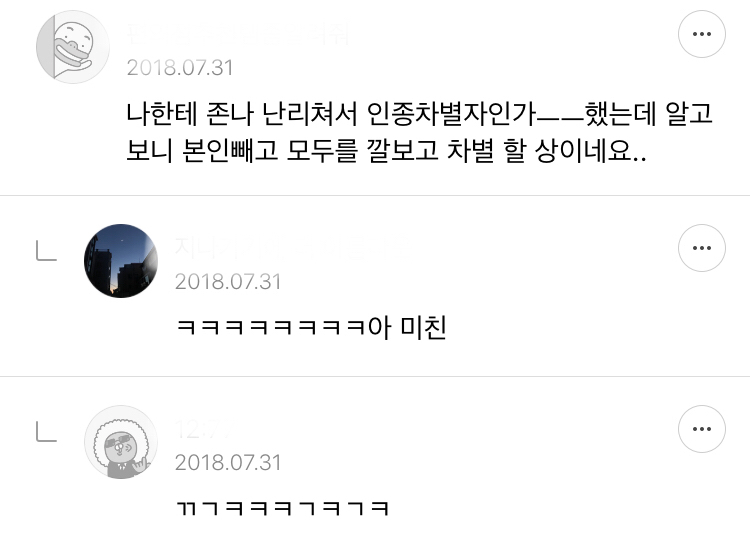The height and width of the screenshot is (547, 750).
Task: Select the comment line starting '나한테 존나 난리쳐서'
Action: point(419,114)
